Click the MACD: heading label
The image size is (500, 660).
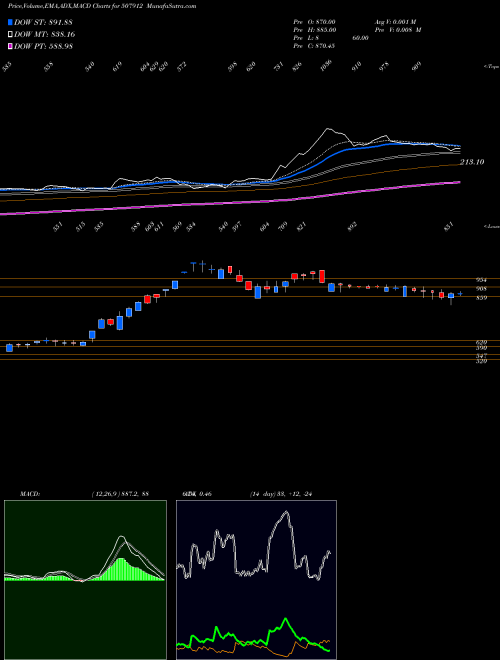pyautogui.click(x=29, y=493)
